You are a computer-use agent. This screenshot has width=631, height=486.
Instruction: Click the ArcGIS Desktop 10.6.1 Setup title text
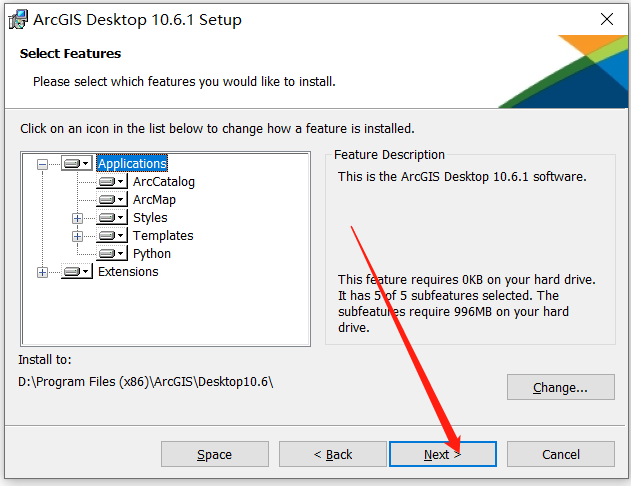coord(137,20)
